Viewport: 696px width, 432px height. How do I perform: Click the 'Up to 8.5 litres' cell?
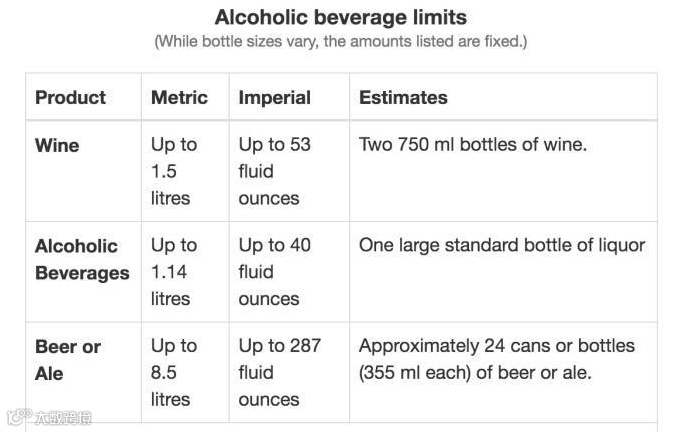(x=174, y=373)
